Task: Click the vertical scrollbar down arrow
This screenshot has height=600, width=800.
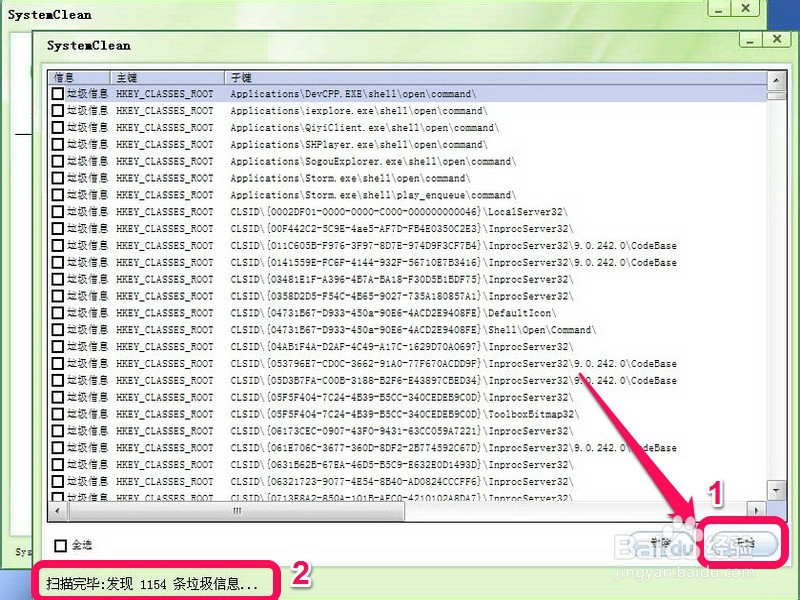Action: (x=776, y=490)
